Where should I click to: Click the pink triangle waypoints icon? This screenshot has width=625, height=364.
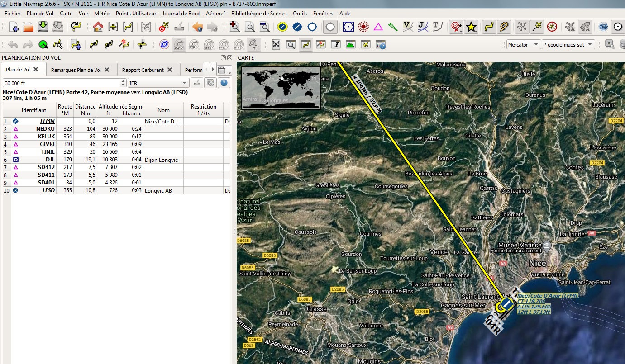pyautogui.click(x=378, y=27)
